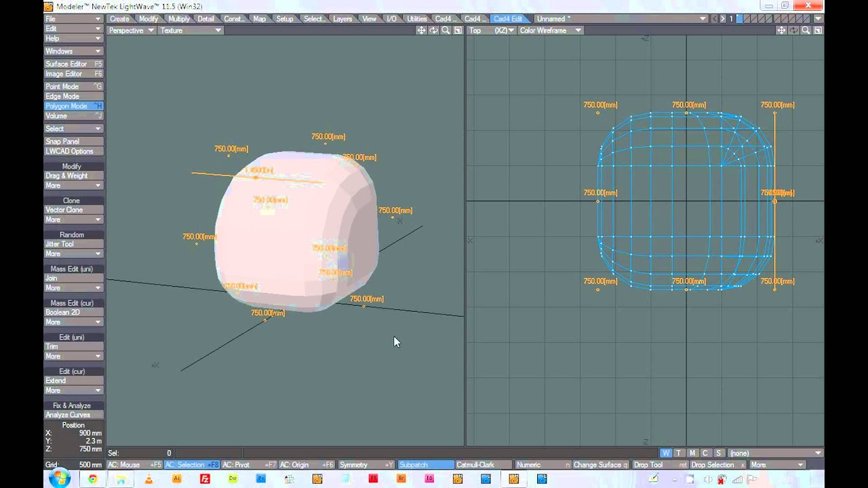The image size is (868, 488).
Task: Select the W (Weight map) button
Action: coord(666,453)
